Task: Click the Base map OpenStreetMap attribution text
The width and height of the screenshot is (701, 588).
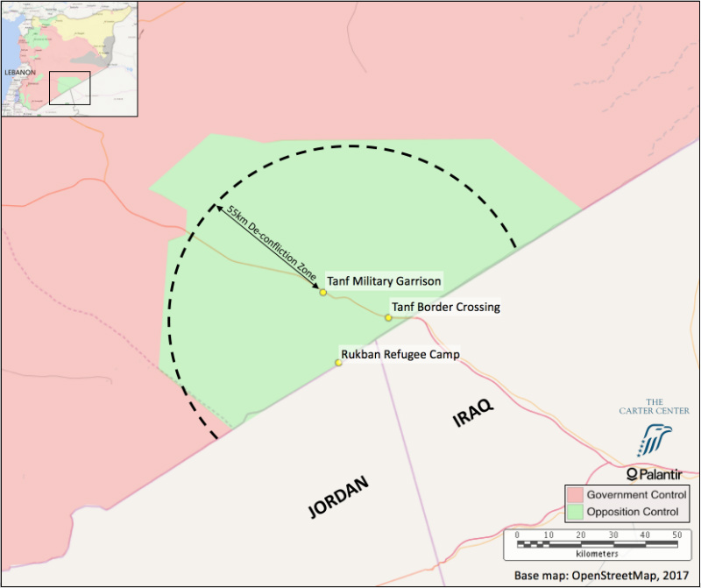Action: pos(602,576)
